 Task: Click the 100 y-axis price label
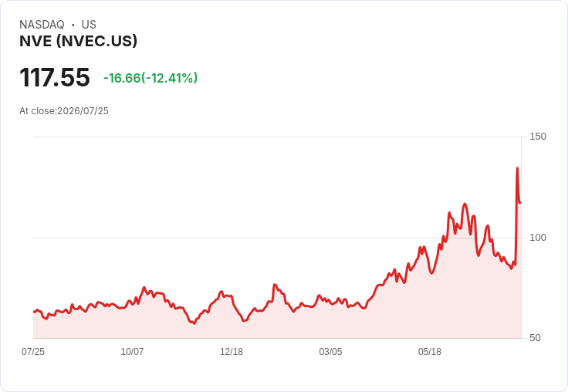(538, 238)
